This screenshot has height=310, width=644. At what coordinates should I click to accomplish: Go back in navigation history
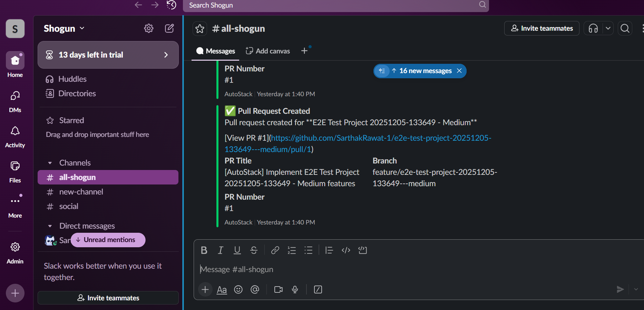pos(138,5)
